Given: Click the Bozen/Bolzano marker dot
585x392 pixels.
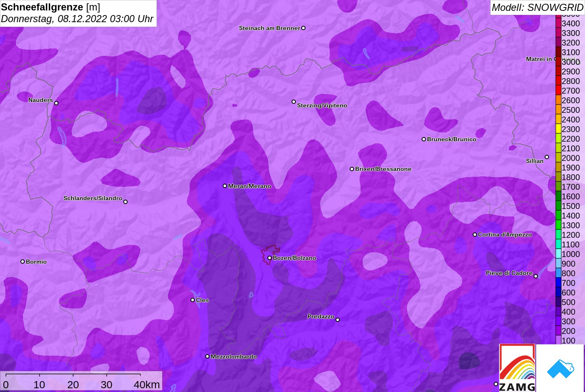Looking at the screenshot, I should pos(270,258).
